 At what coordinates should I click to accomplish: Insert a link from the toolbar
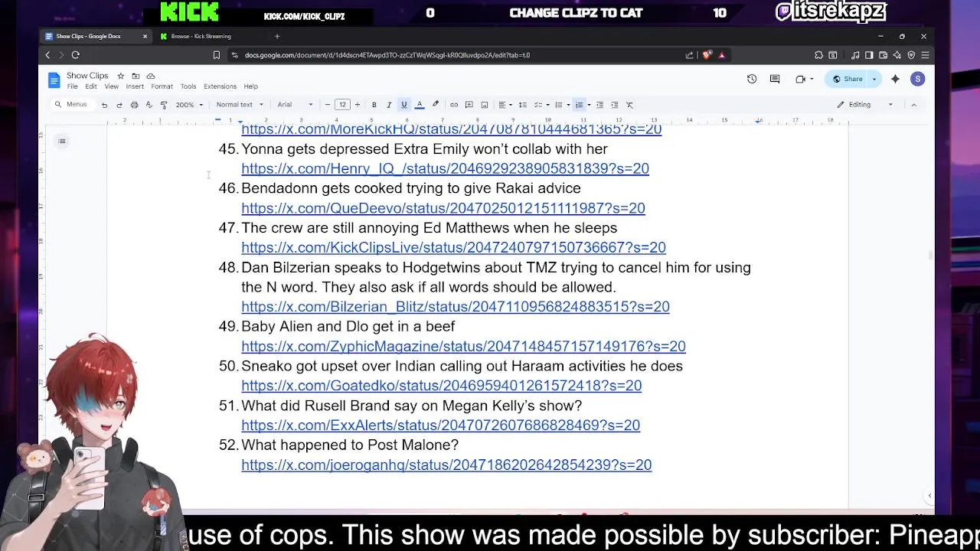(x=454, y=105)
